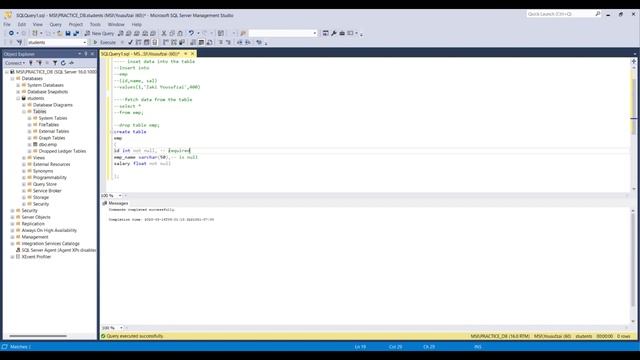Expand the Management node
Screen dimensions: 640x360
(x=13, y=237)
